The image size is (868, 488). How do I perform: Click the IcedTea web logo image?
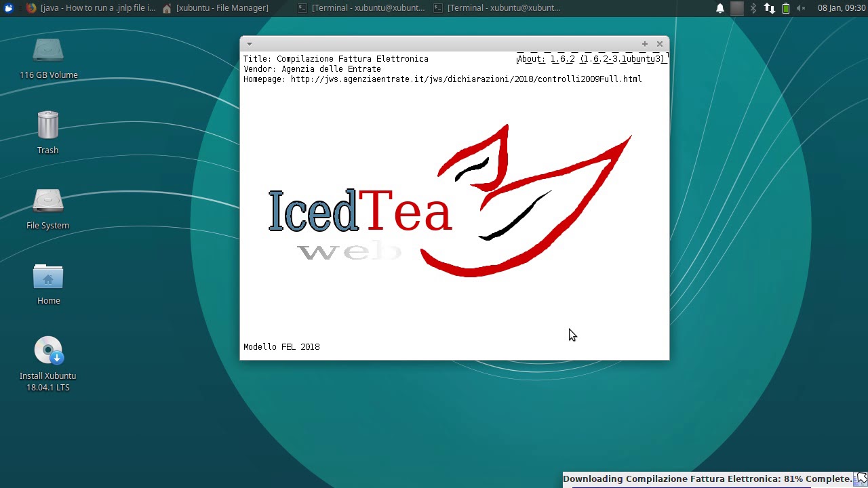[x=450, y=201]
